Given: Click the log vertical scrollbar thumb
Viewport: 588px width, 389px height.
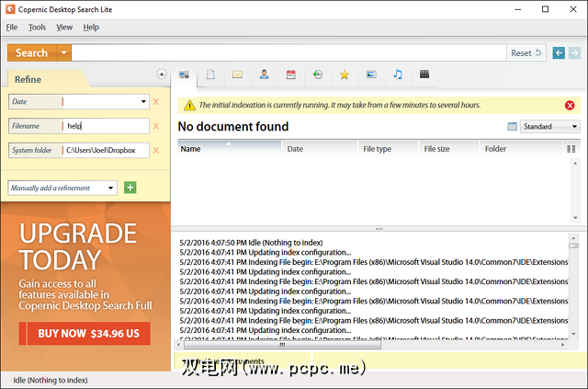Looking at the screenshot, I should pos(573,246).
